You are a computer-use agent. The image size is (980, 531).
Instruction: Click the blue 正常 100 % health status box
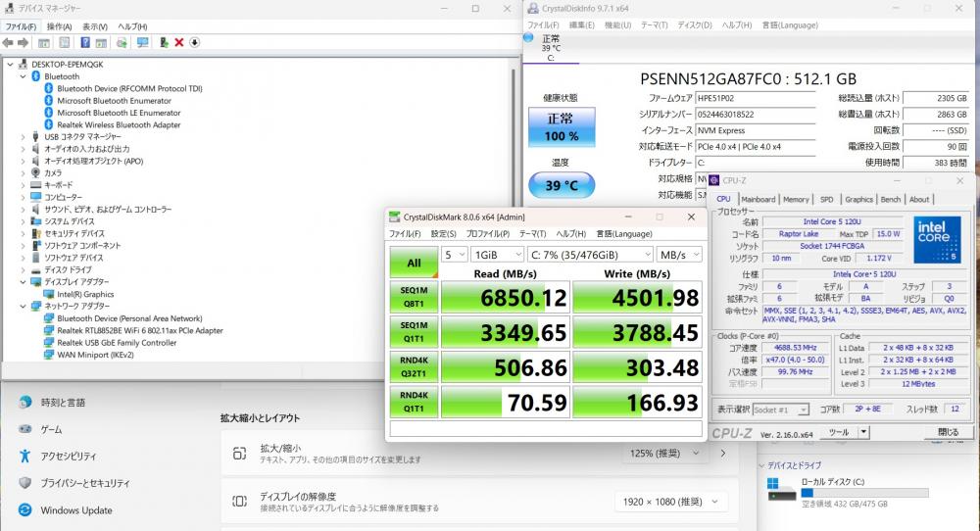pyautogui.click(x=561, y=126)
